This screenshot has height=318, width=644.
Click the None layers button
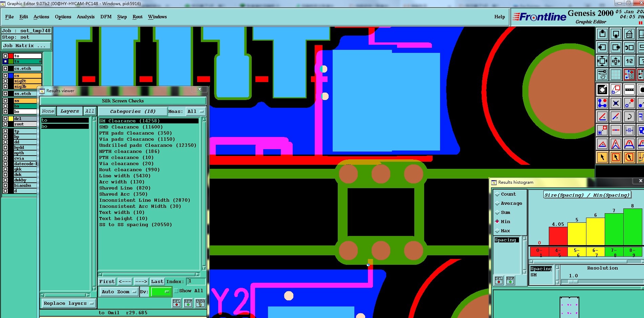[48, 111]
